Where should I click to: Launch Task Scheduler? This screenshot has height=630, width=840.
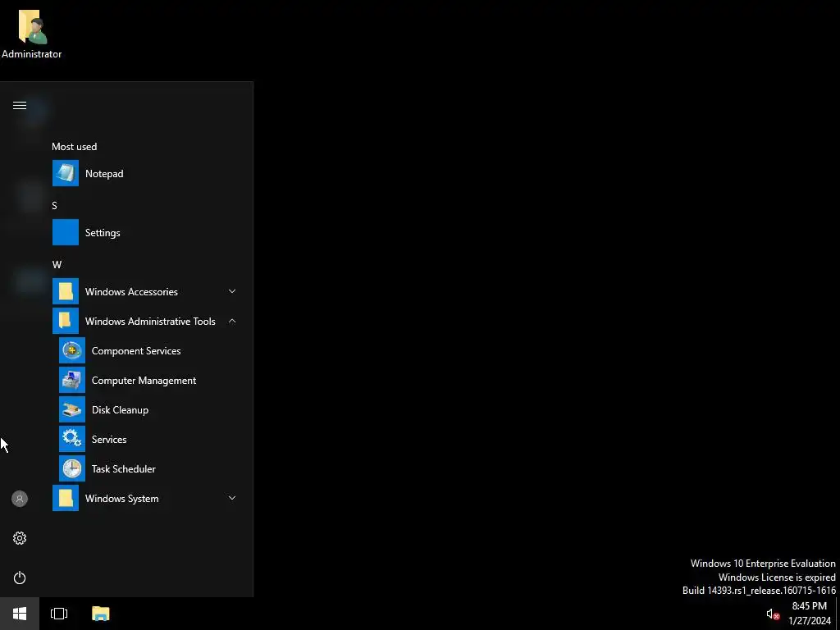coord(148,468)
